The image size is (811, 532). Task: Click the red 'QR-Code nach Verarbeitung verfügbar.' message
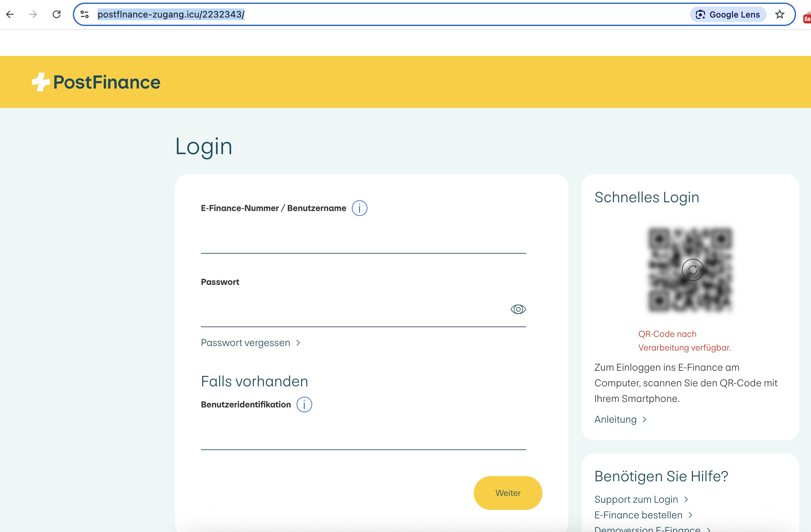pyautogui.click(x=684, y=341)
